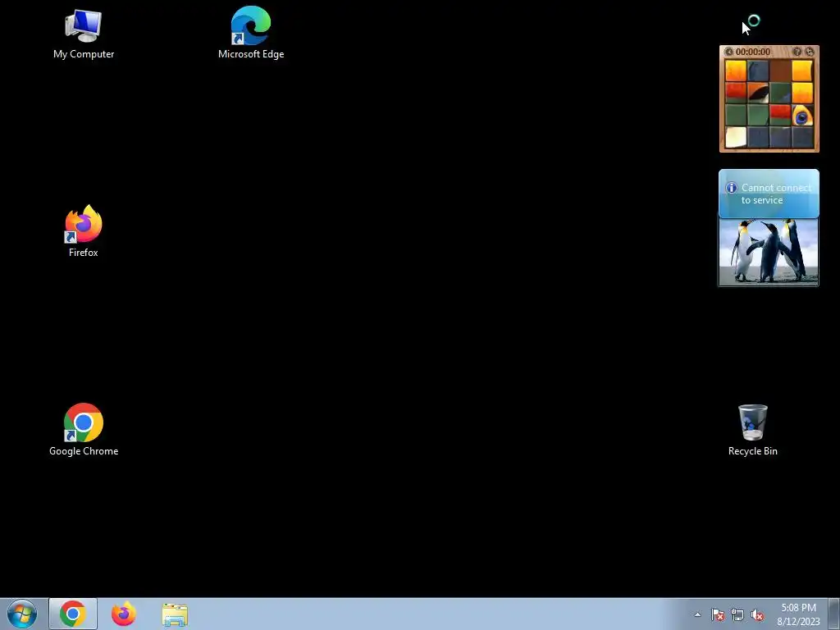Image resolution: width=840 pixels, height=630 pixels.
Task: Click the 'Microsoft Edge' icon label text
Action: (251, 54)
